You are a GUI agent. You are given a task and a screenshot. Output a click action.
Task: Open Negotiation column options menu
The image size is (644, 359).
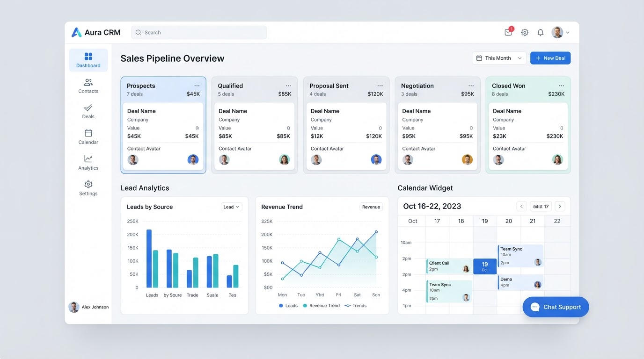click(471, 86)
